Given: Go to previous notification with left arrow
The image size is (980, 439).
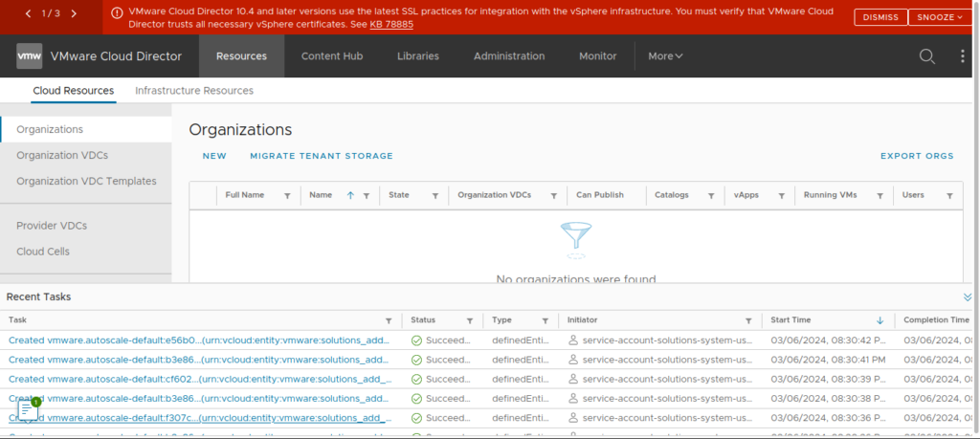Looking at the screenshot, I should pos(28,13).
